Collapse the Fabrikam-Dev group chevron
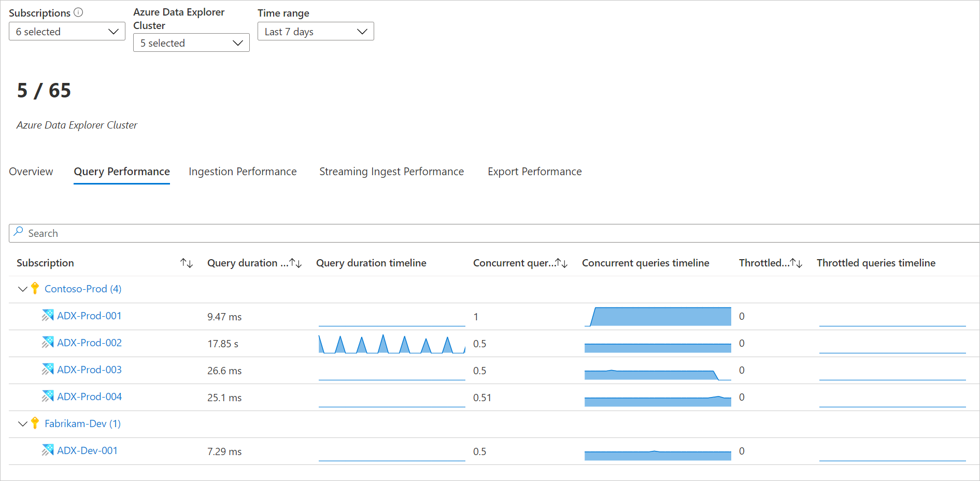The height and width of the screenshot is (481, 980). point(22,424)
